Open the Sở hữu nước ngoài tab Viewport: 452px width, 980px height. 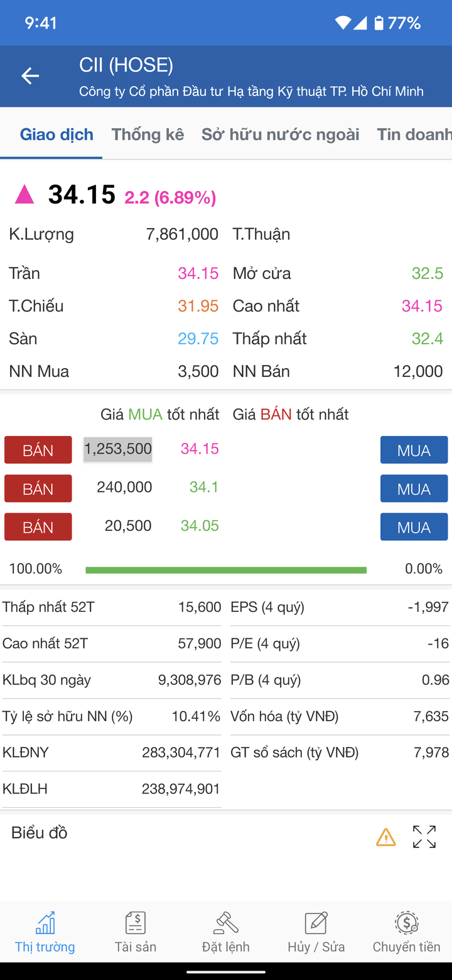click(280, 134)
